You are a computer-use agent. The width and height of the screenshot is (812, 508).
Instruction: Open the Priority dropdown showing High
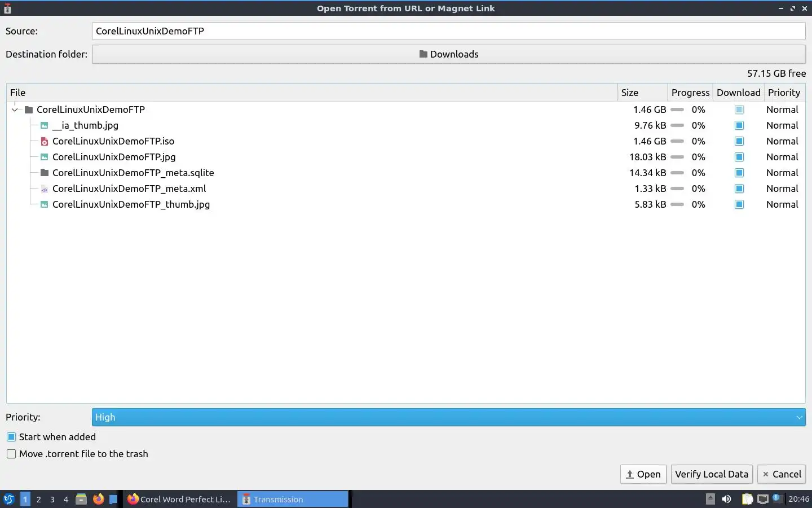pyautogui.click(x=448, y=417)
